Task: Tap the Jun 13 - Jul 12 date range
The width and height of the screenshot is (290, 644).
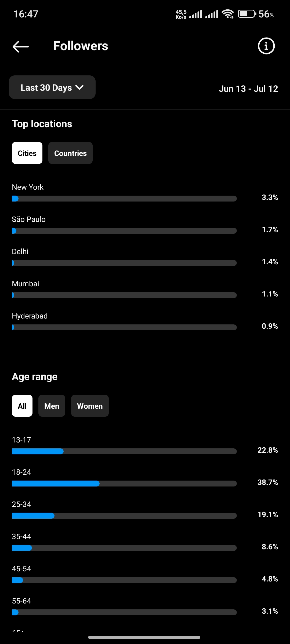Action: 248,89
